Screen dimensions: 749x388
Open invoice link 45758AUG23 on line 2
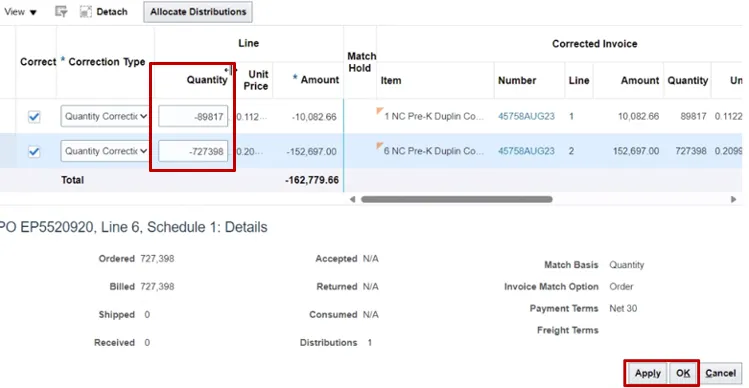(526, 151)
